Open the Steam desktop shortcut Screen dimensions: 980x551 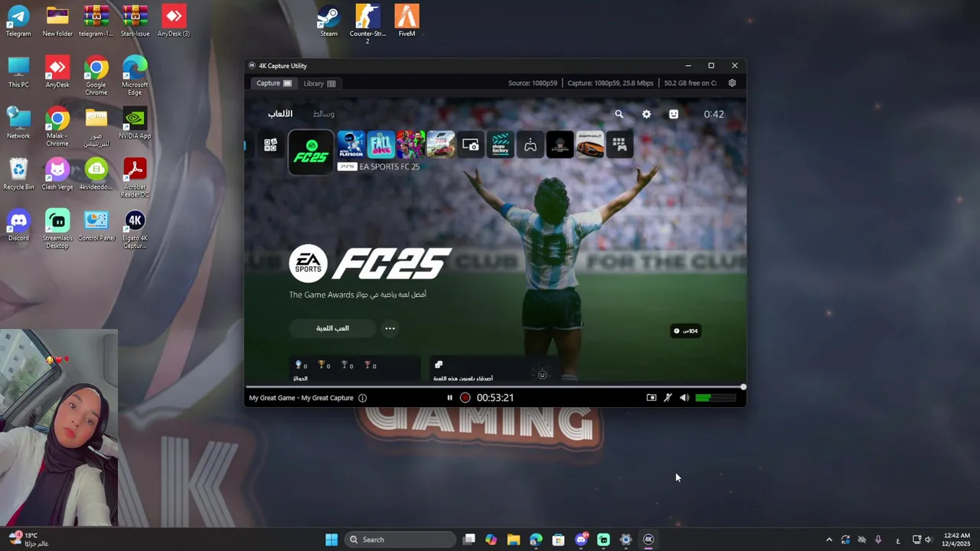tap(328, 21)
